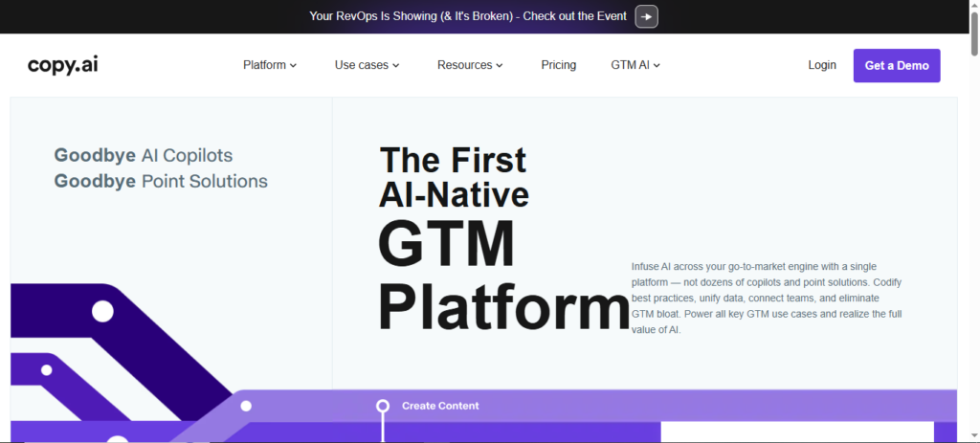Click the 'Goodbye AI Copilots' tagline
The width and height of the screenshot is (980, 443).
(x=144, y=155)
